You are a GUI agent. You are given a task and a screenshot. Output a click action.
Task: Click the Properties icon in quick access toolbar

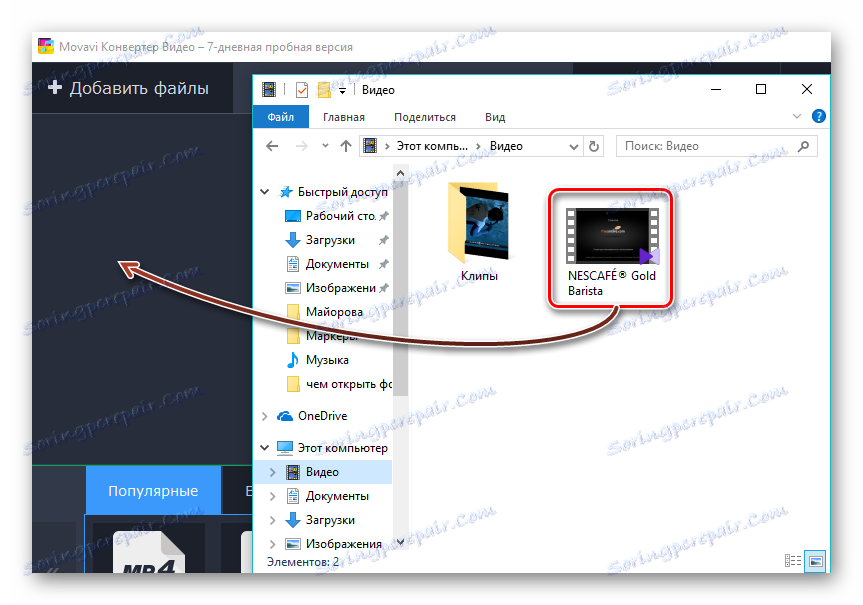click(302, 89)
